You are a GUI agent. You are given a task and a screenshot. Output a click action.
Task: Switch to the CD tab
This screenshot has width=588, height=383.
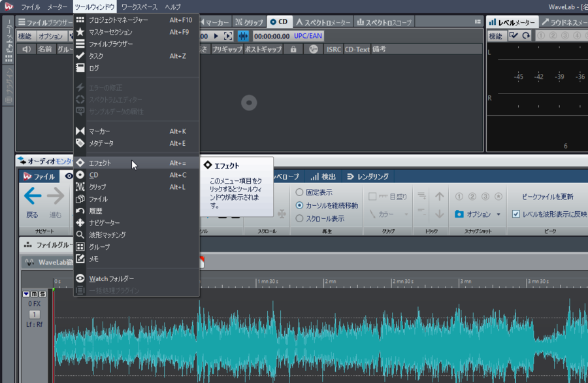(279, 22)
